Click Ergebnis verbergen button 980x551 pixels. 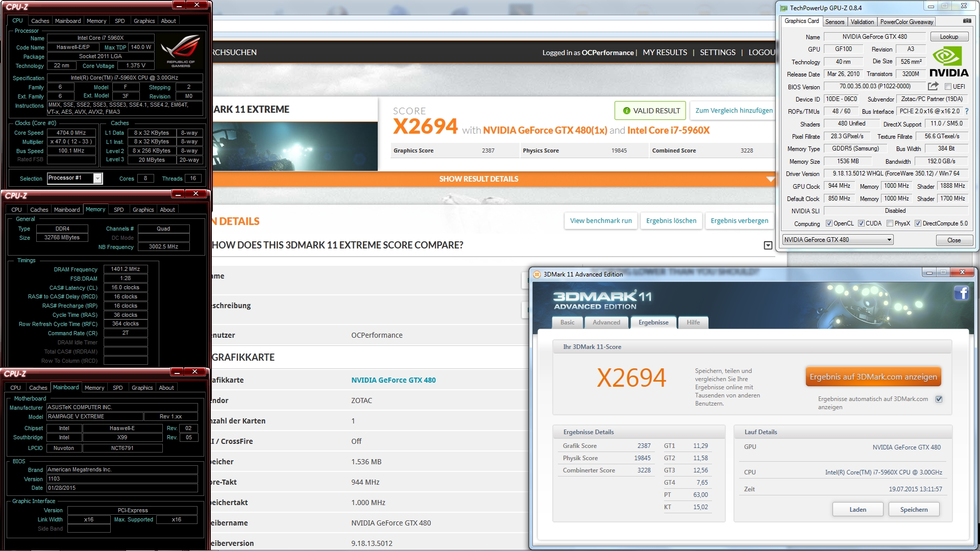(x=739, y=221)
